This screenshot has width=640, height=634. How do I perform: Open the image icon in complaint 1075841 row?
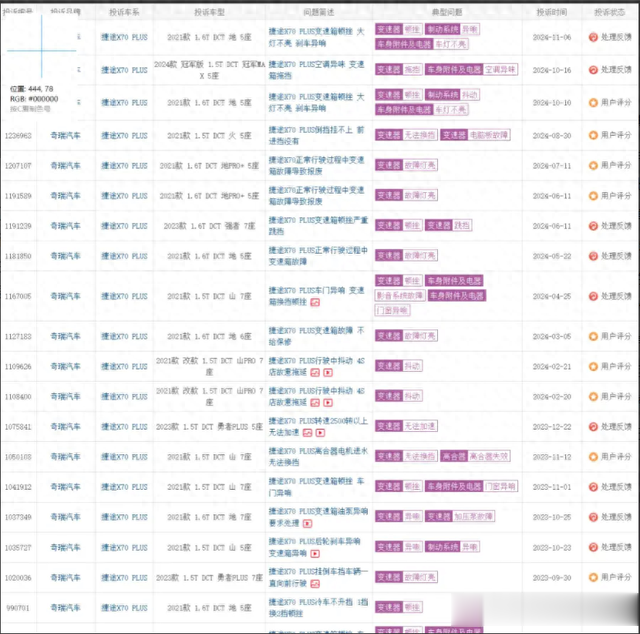pos(308,433)
